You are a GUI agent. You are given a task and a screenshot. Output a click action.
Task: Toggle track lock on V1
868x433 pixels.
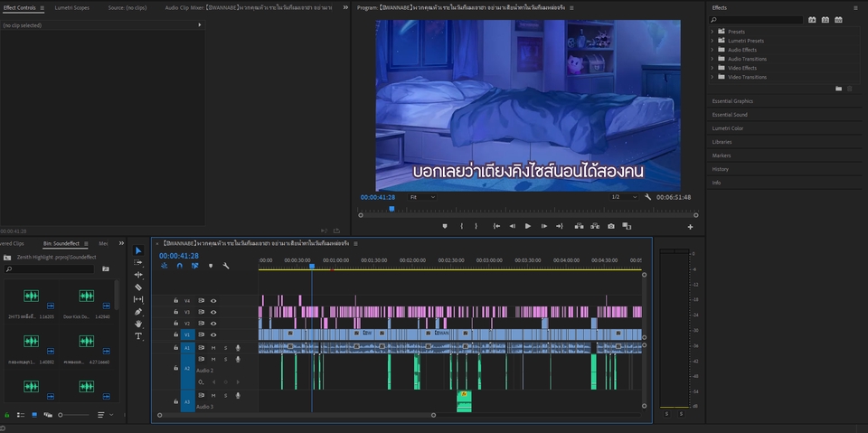pos(176,335)
